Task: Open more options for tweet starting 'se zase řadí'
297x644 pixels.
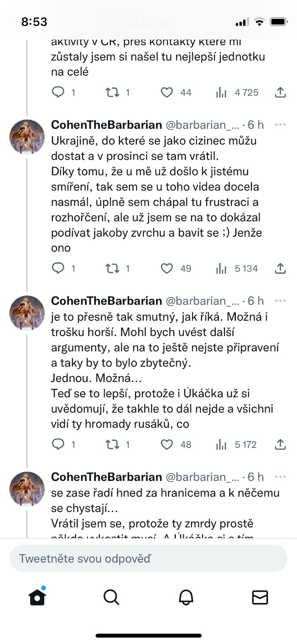Action: (280, 477)
